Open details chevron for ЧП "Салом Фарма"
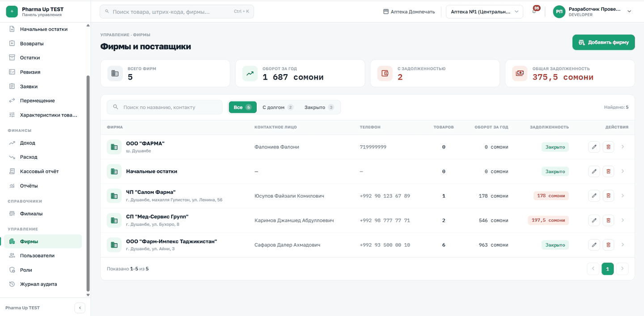 (623, 196)
